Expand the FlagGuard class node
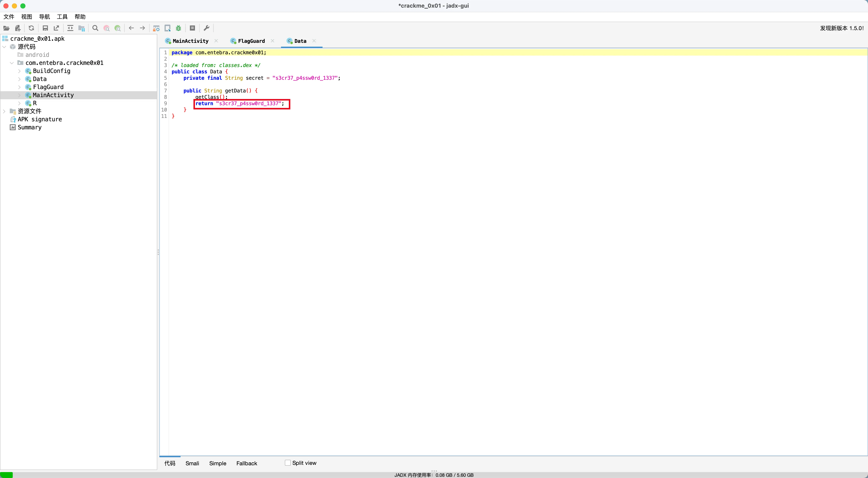 coord(19,87)
